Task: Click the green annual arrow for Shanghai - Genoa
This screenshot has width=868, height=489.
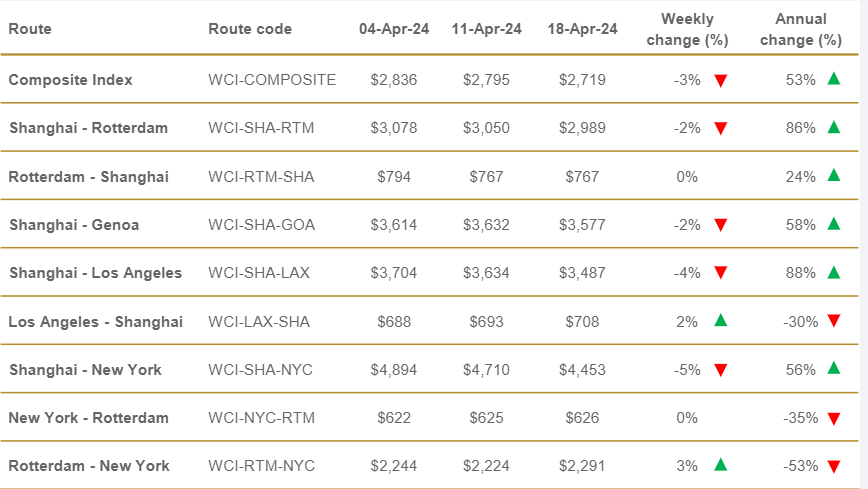Action: 833,224
